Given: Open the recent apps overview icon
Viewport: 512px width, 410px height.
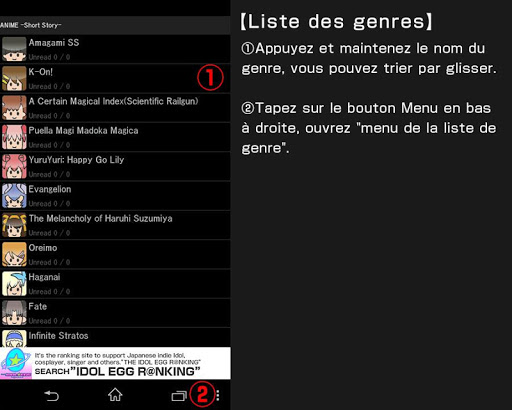Looking at the screenshot, I should (x=179, y=396).
